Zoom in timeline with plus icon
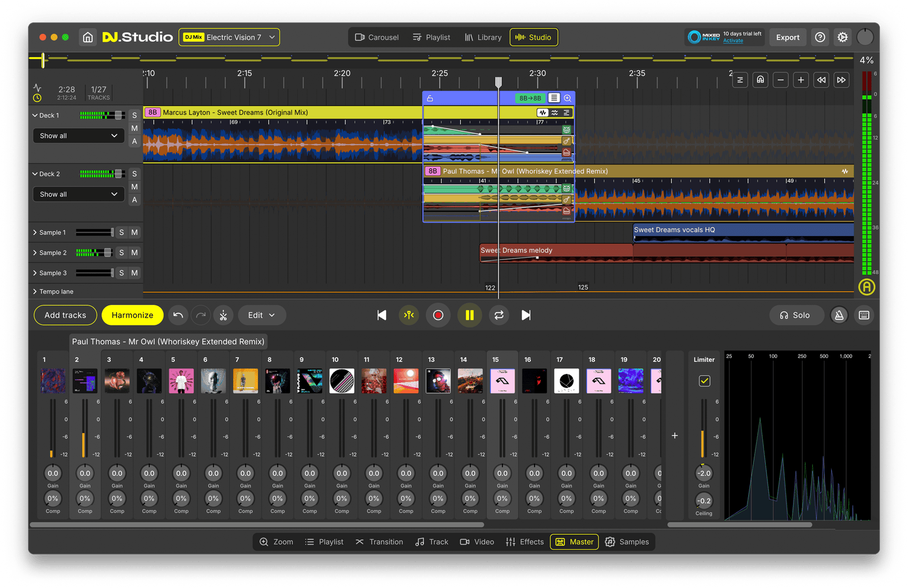 [801, 80]
